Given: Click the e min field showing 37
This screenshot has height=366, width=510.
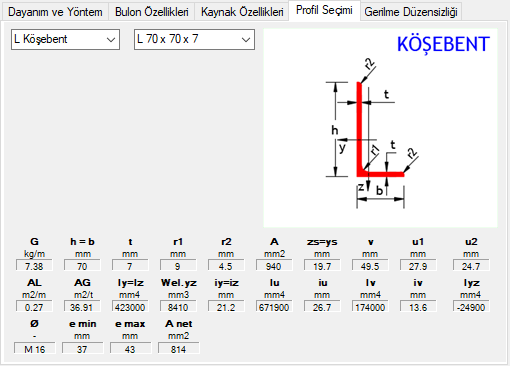Looking at the screenshot, I should tap(82, 349).
